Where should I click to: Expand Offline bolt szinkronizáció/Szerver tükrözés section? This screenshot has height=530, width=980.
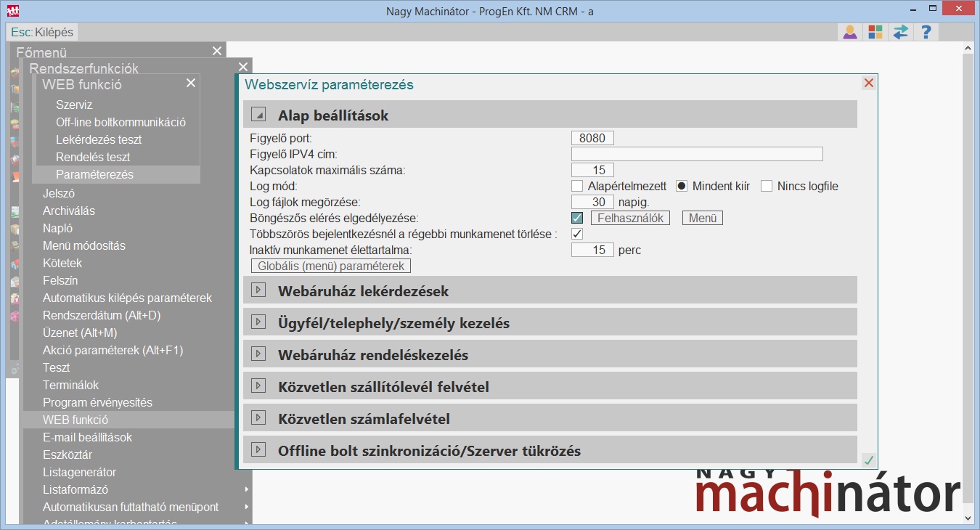pos(258,450)
